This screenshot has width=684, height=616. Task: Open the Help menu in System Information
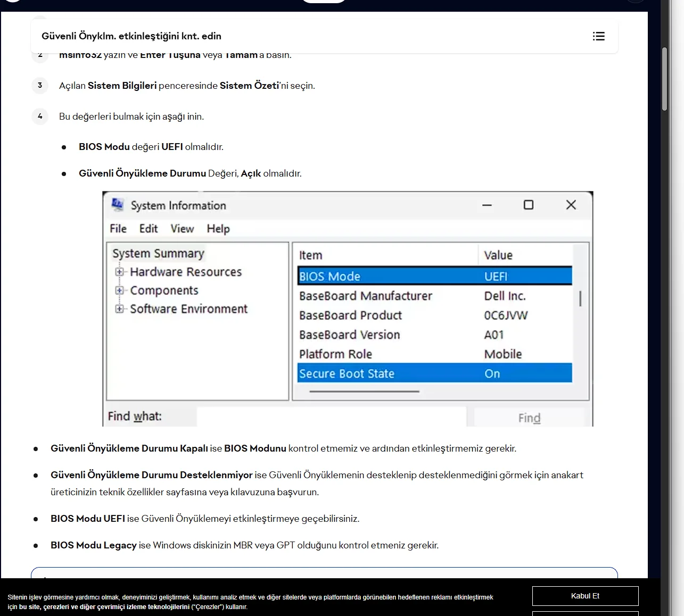coord(218,229)
